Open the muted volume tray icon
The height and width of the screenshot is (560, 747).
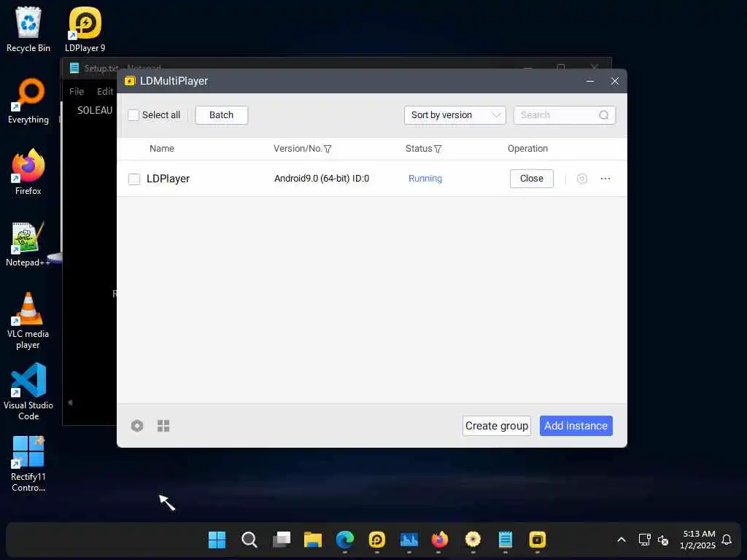[662, 540]
